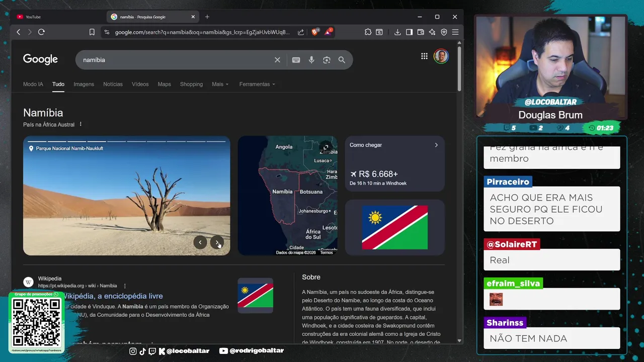Open Wikipédia, a enciclopédia livre result

click(x=112, y=296)
